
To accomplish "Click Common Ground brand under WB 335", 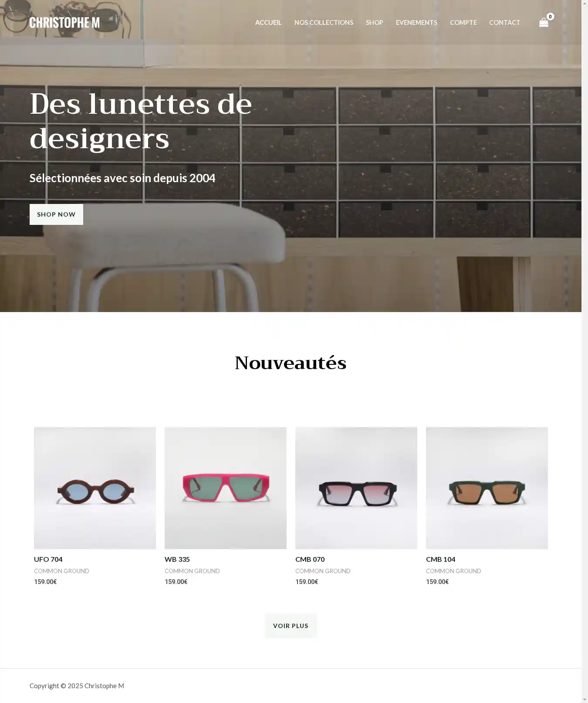I will point(192,571).
